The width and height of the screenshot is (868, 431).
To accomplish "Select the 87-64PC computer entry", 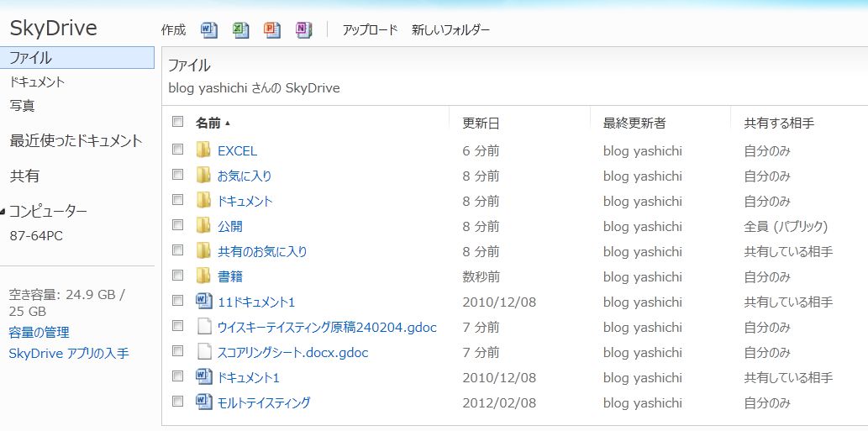I will click(x=36, y=236).
